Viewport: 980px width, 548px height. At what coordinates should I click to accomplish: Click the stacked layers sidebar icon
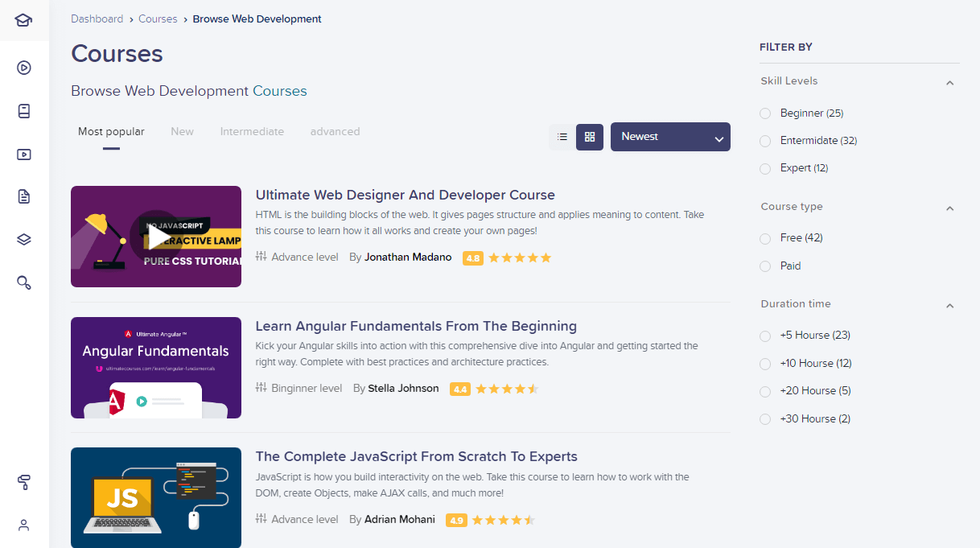24,239
